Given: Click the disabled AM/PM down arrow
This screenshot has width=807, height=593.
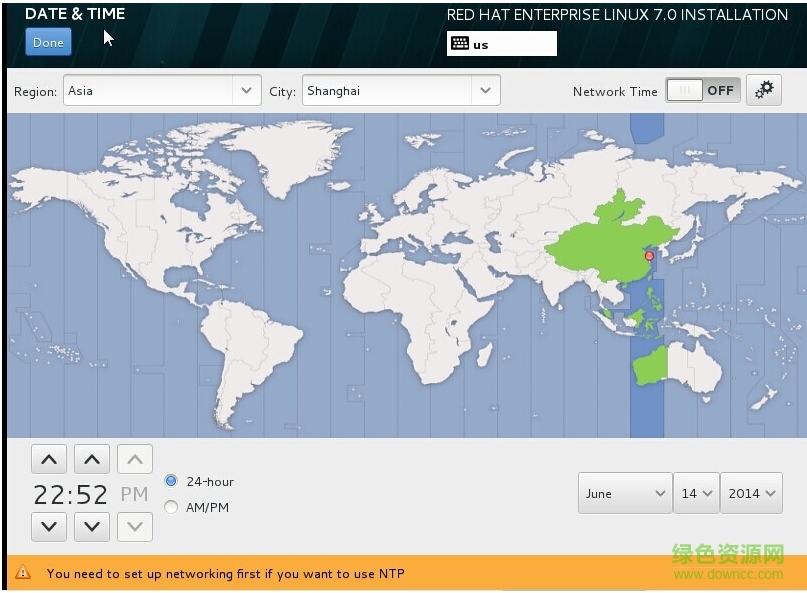Looking at the screenshot, I should pos(135,525).
